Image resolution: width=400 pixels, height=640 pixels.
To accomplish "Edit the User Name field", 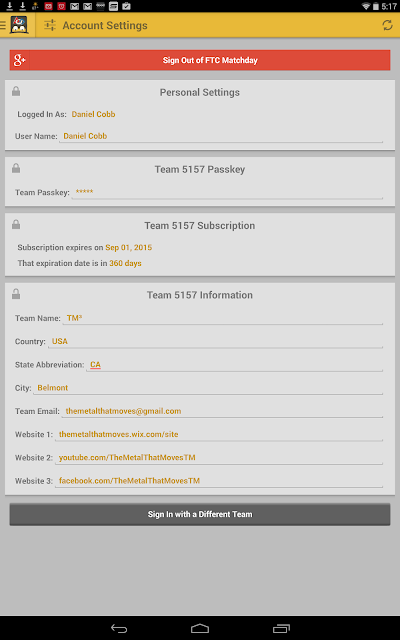I will (x=221, y=136).
